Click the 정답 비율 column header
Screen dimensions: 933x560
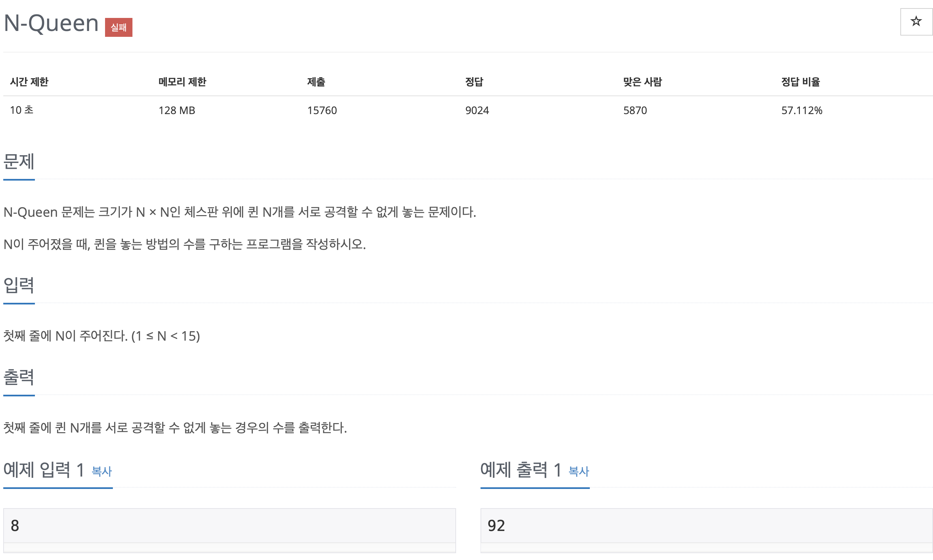click(800, 82)
